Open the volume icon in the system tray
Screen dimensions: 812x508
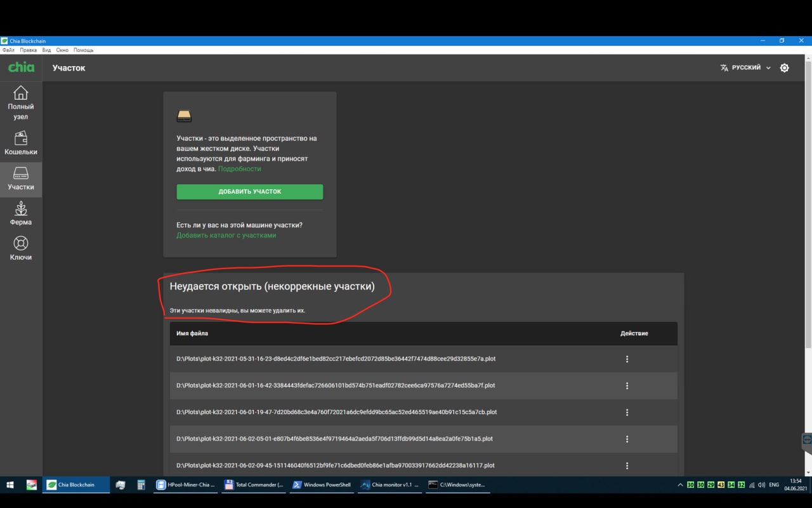coord(761,485)
